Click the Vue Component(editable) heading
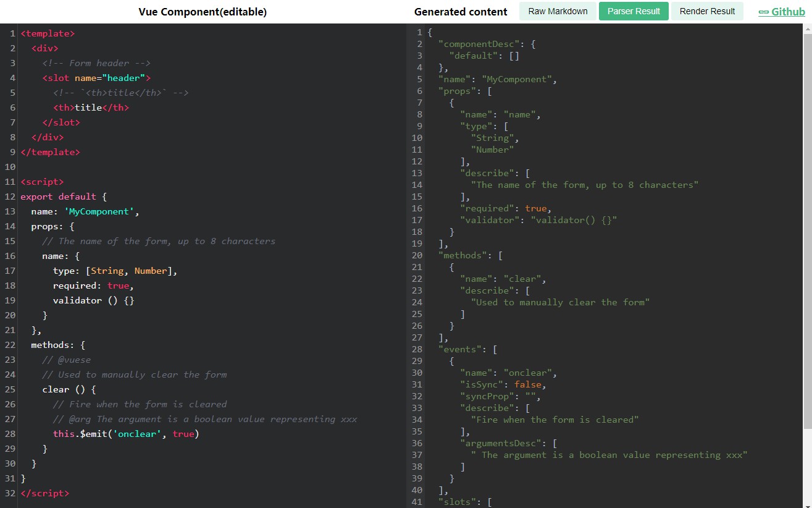The height and width of the screenshot is (508, 812). [203, 12]
